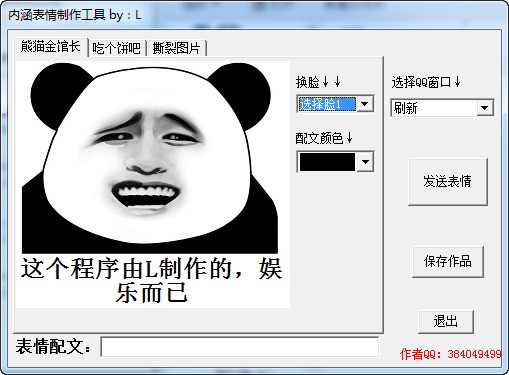This screenshot has height=375, width=509.
Task: Open the 吃个饼吧 tab
Action: pyautogui.click(x=117, y=48)
